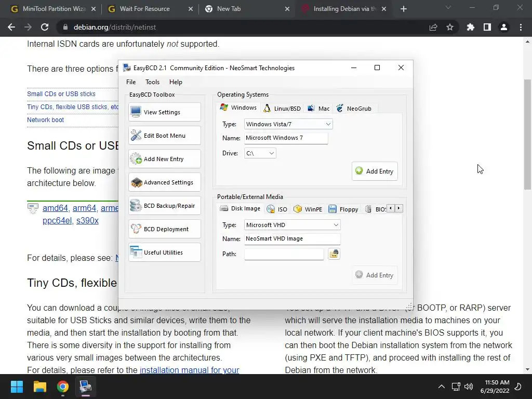Click the Microsoft Windows 7 Name field

[286, 138]
